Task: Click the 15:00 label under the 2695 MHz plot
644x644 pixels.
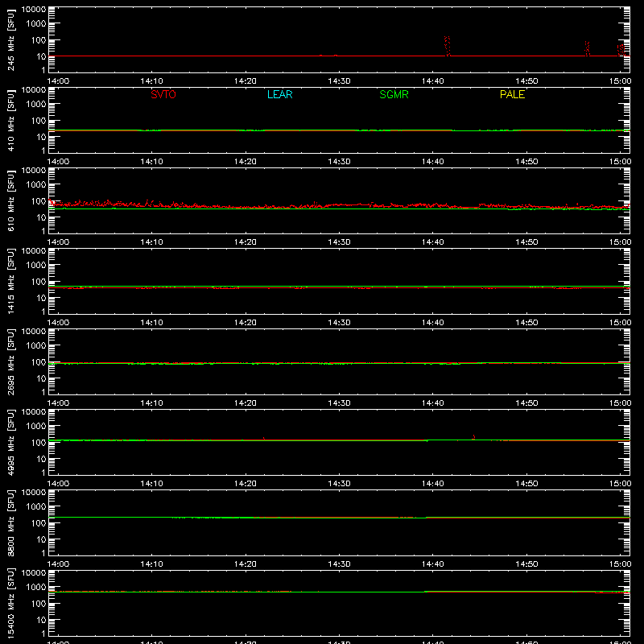Action: [x=620, y=403]
